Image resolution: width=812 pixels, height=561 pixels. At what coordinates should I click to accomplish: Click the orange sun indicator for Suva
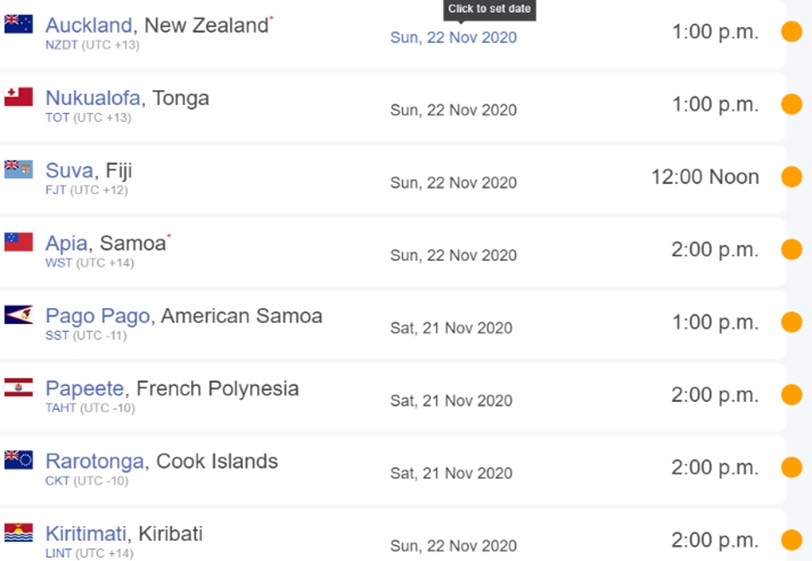791,177
